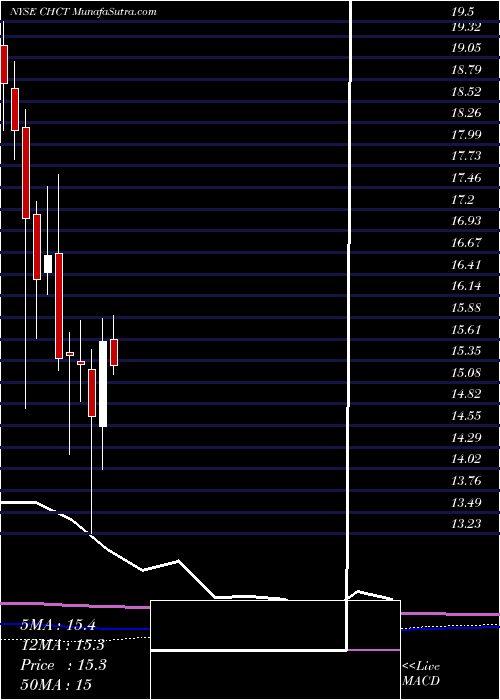Click the 16.41 price axis label
This screenshot has height=700, width=500.
[466, 265]
